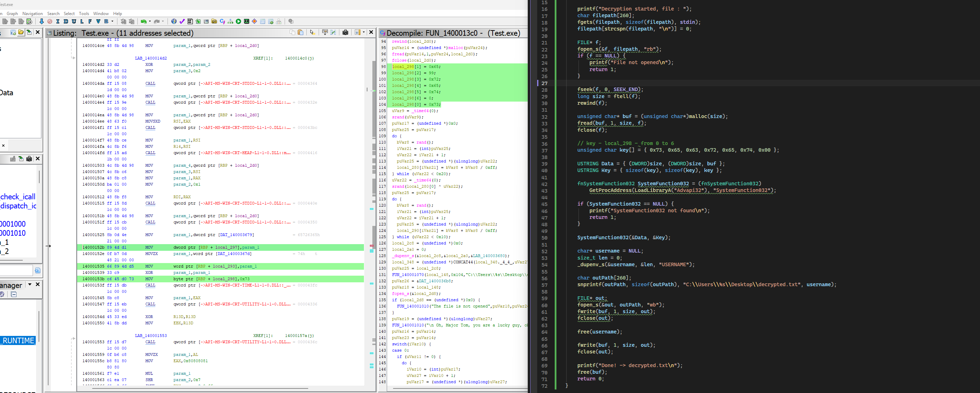This screenshot has width=980, height=393.
Task: Open the redo dropdown arrow
Action: (163, 22)
